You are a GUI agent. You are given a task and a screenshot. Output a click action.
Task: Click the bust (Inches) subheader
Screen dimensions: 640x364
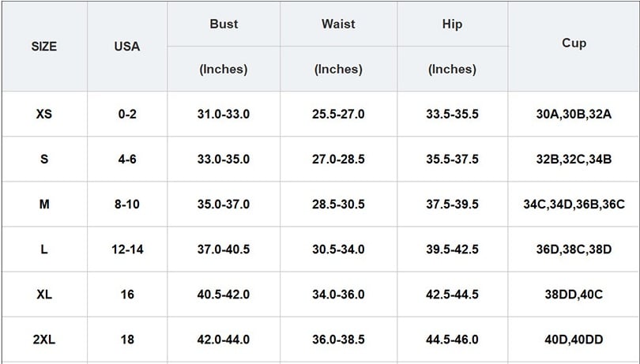pos(224,69)
